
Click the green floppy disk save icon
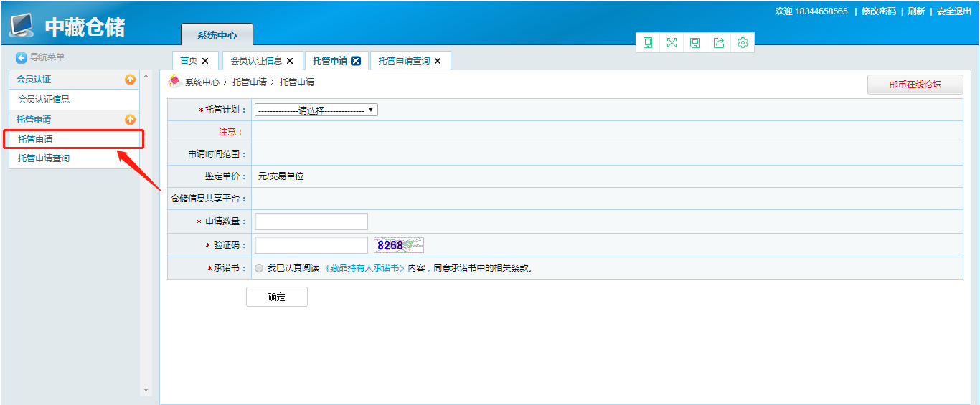click(x=695, y=43)
